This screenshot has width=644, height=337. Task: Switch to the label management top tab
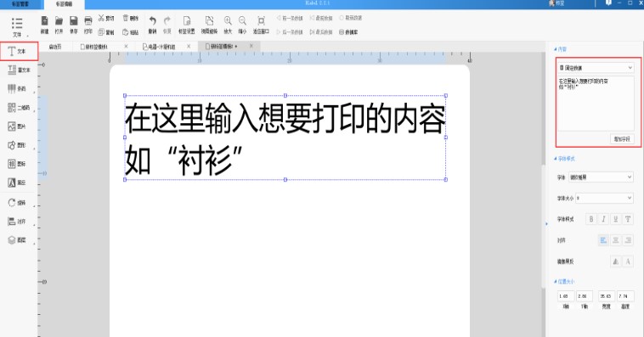pyautogui.click(x=20, y=4)
